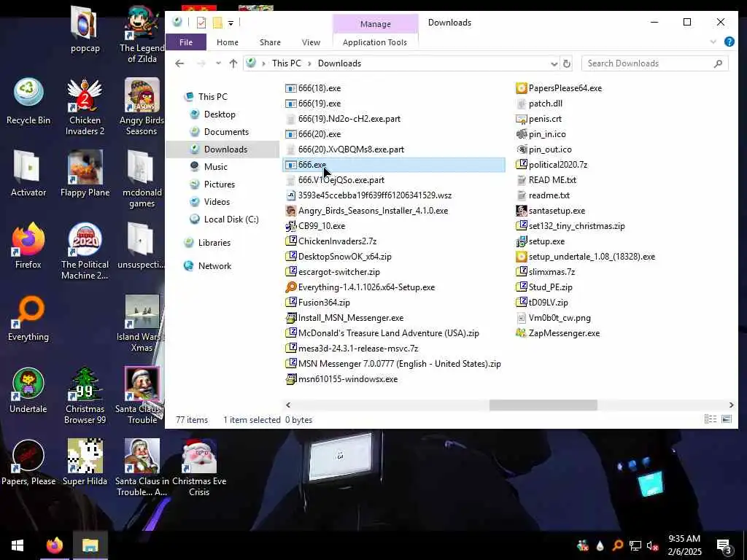Launch Chicken Invaders 2 from the desktop
747x560 pixels.
pyautogui.click(x=85, y=106)
